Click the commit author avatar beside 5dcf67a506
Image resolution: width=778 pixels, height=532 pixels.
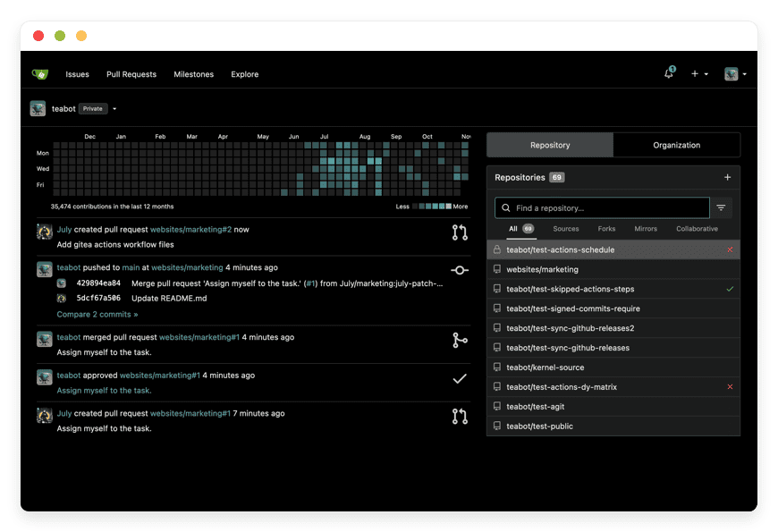click(62, 298)
